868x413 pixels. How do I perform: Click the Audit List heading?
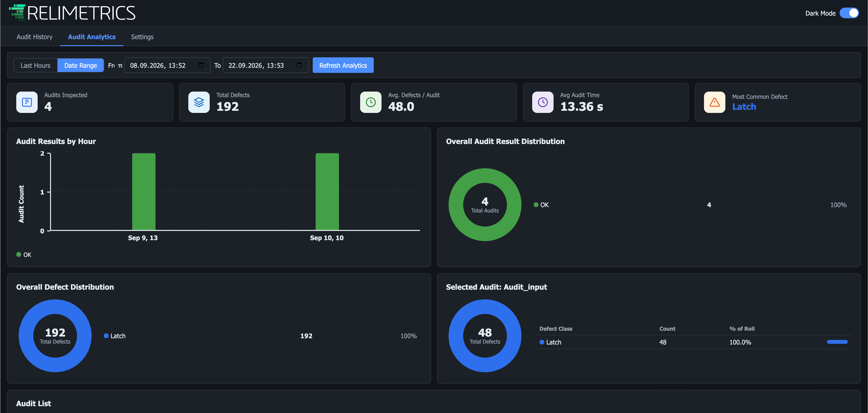[x=33, y=403]
